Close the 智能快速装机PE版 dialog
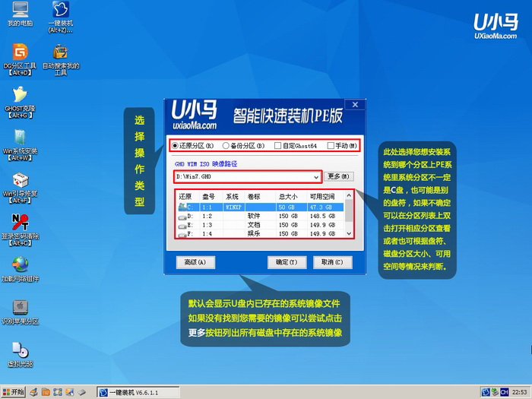The image size is (532, 399). [355, 105]
